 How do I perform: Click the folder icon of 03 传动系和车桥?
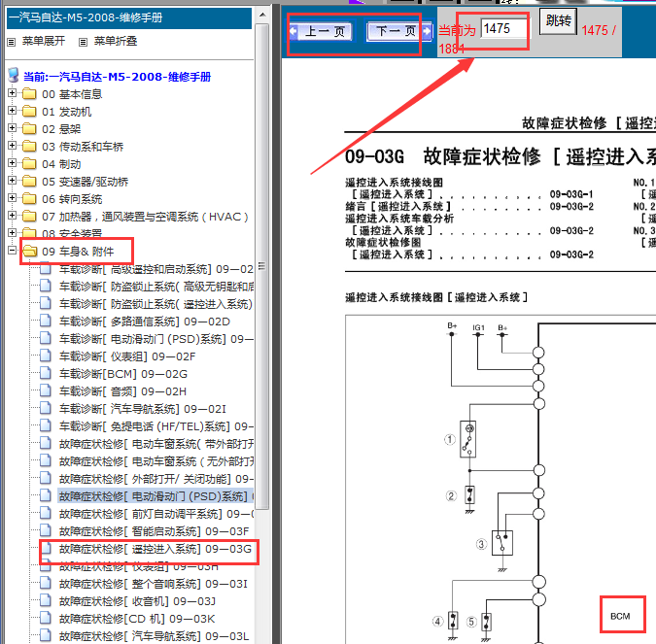pos(29,147)
